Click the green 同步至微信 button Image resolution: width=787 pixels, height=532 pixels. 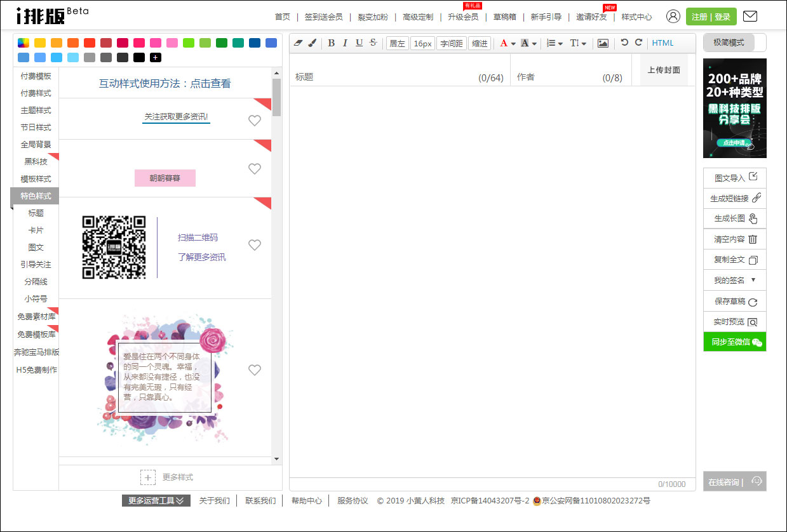tap(734, 342)
